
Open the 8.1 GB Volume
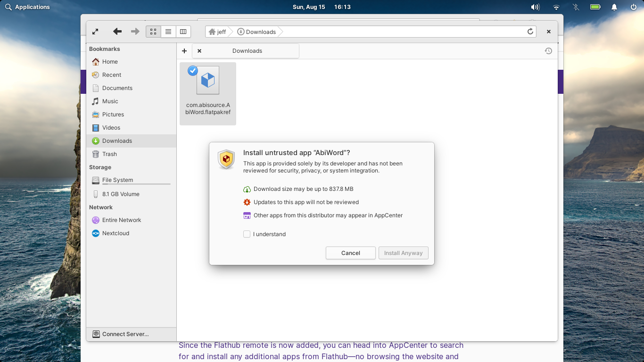click(x=131, y=194)
